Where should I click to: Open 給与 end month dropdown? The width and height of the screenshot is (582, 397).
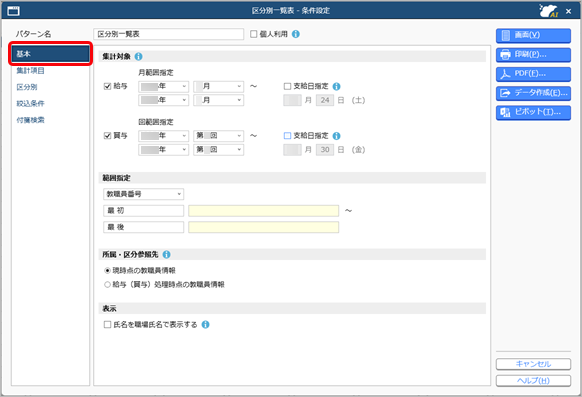point(218,100)
